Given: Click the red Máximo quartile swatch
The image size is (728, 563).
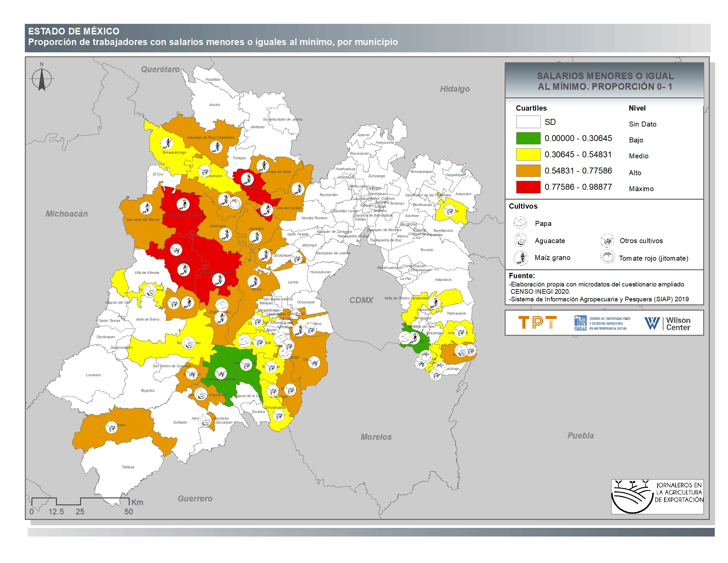Looking at the screenshot, I should coord(528,187).
